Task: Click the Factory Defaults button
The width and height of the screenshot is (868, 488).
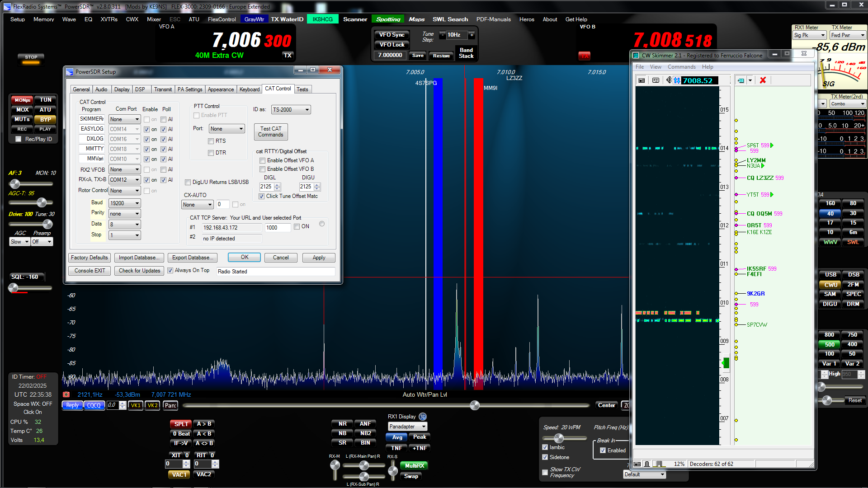Action: (x=90, y=258)
